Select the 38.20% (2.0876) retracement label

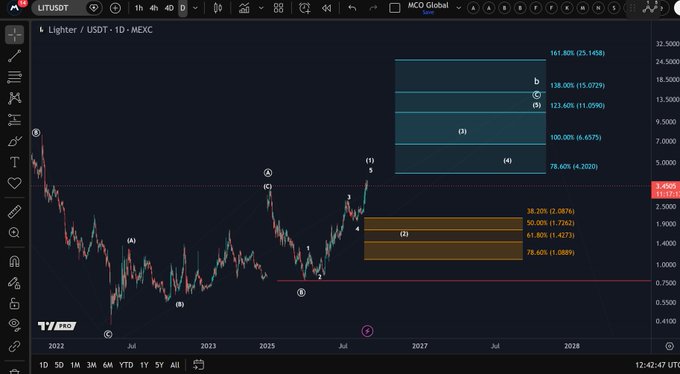click(x=550, y=211)
